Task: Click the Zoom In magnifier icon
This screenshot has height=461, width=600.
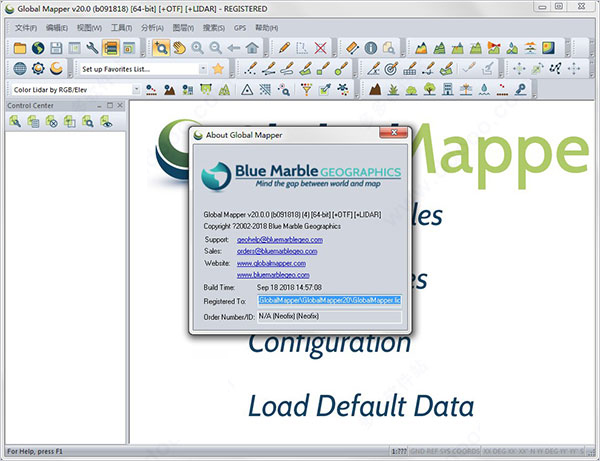Action: (x=197, y=48)
